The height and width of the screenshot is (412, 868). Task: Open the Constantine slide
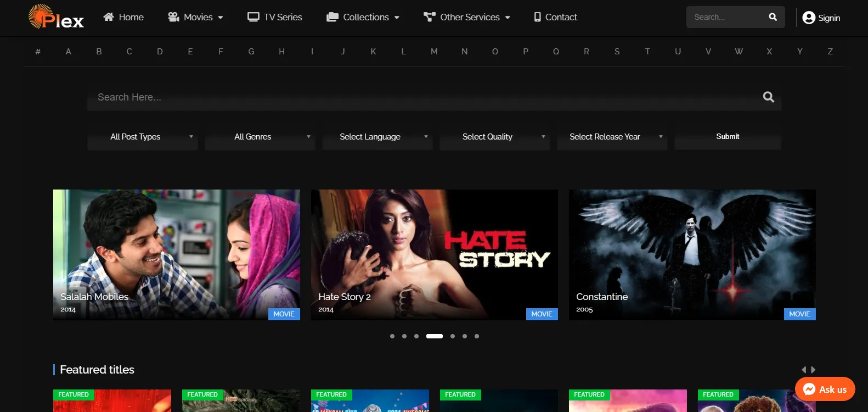692,255
